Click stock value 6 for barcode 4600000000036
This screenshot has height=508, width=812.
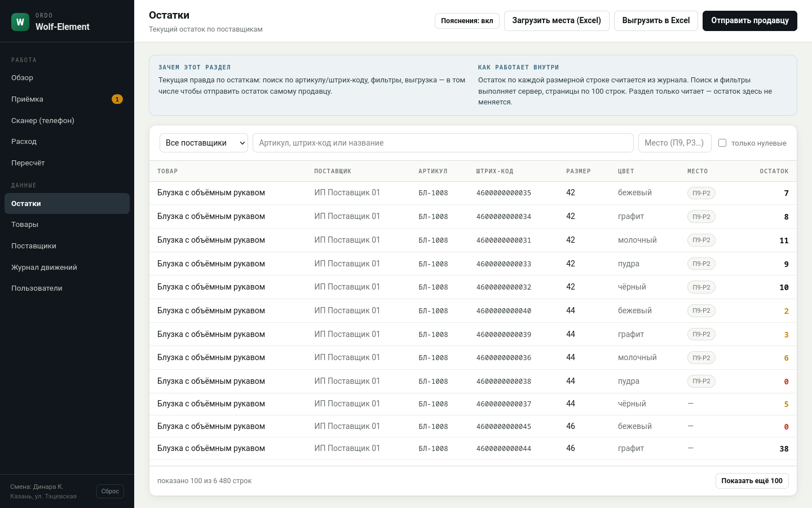[x=786, y=358]
